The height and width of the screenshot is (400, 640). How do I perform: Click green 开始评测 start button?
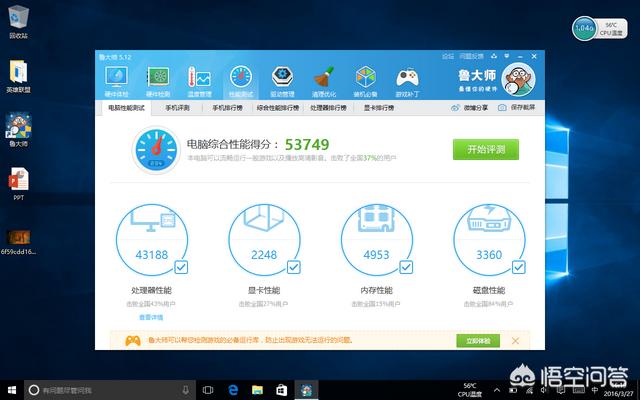coord(486,150)
